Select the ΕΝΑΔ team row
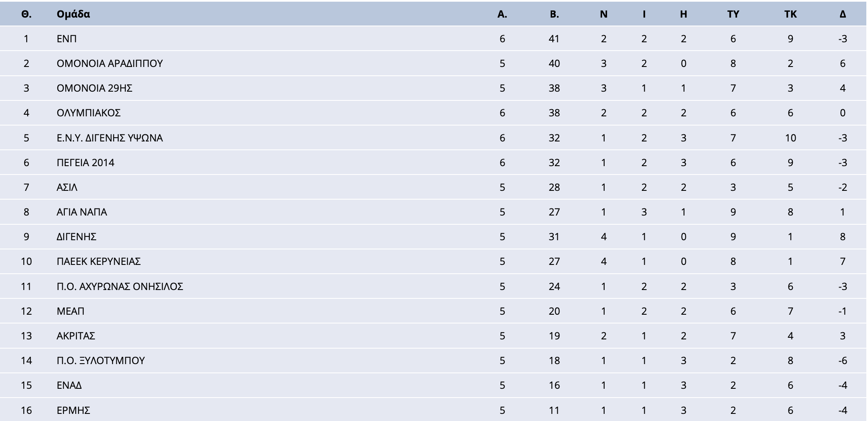 click(433, 385)
